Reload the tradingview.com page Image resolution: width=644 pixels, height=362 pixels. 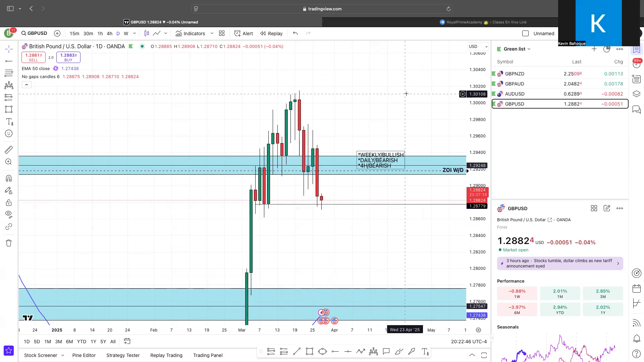click(448, 9)
